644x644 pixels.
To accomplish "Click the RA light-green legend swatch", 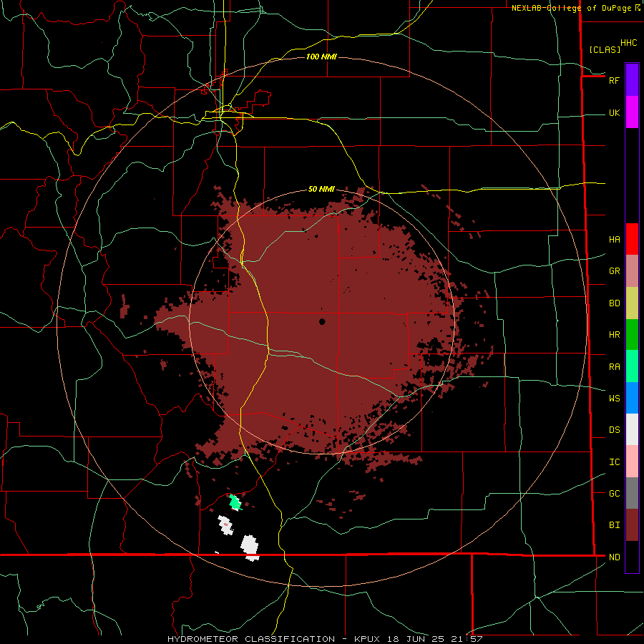I will [x=632, y=366].
